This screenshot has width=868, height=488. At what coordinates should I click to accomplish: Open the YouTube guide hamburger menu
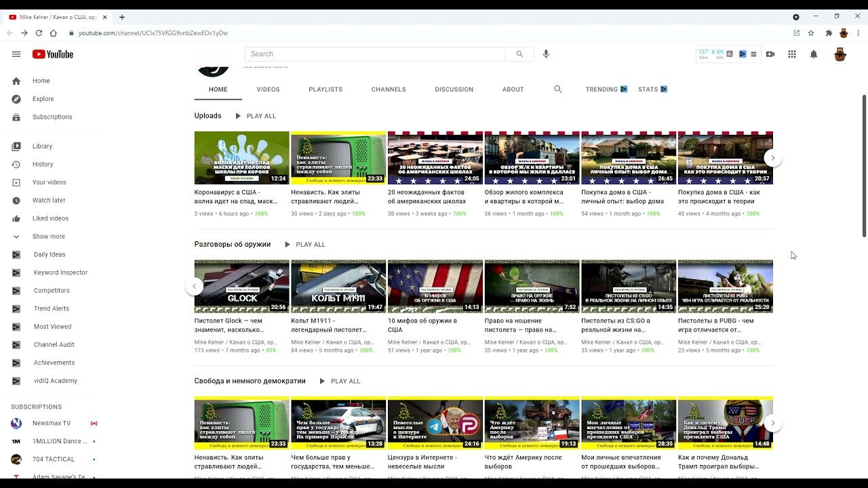pyautogui.click(x=16, y=54)
